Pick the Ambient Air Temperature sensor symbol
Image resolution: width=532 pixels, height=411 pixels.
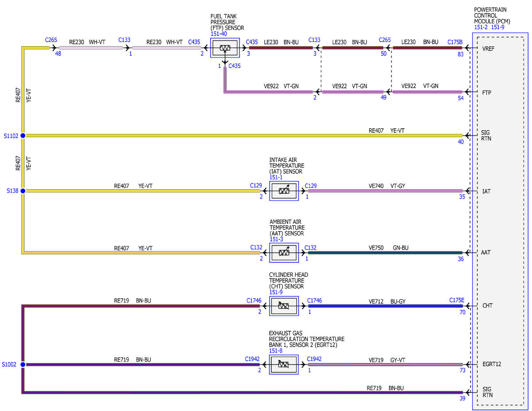point(284,252)
